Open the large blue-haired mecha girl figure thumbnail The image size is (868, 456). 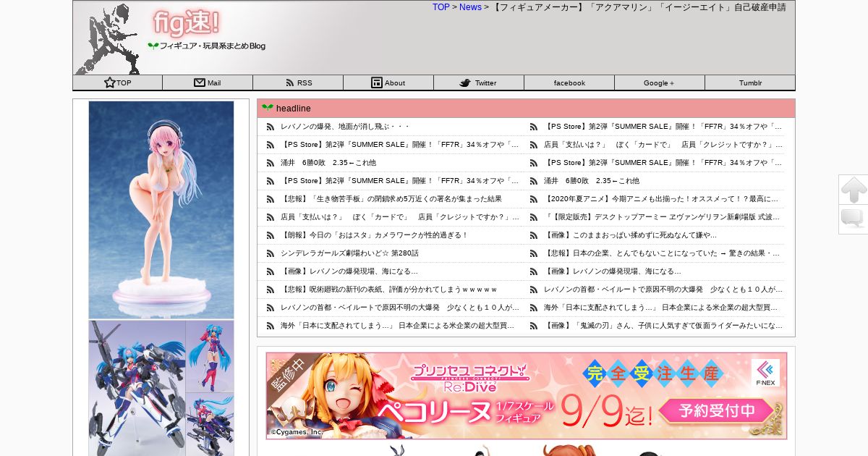137,389
